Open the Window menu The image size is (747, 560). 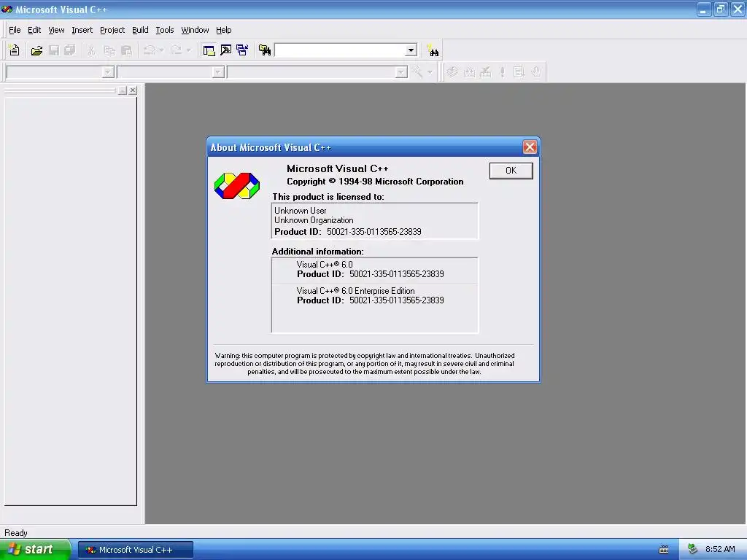[x=195, y=30]
